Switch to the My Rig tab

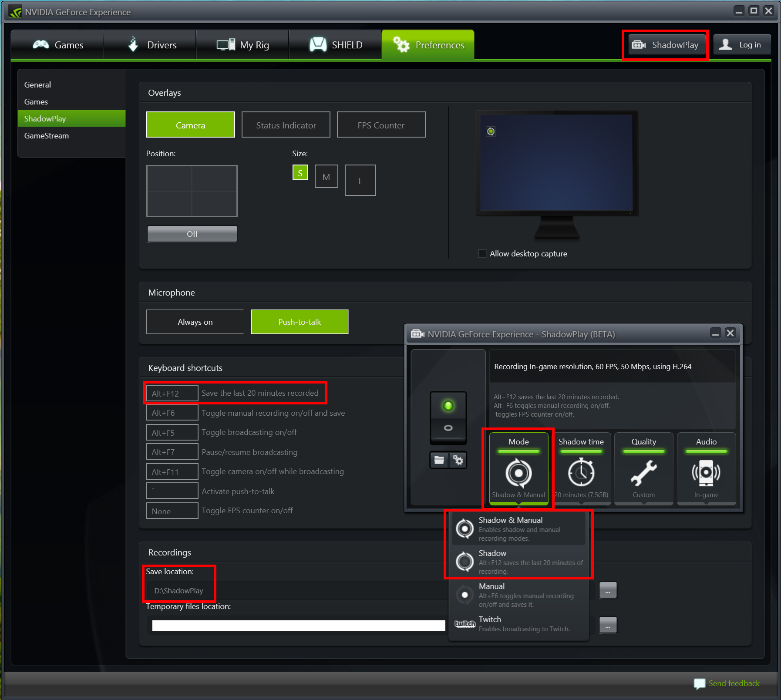pos(242,45)
